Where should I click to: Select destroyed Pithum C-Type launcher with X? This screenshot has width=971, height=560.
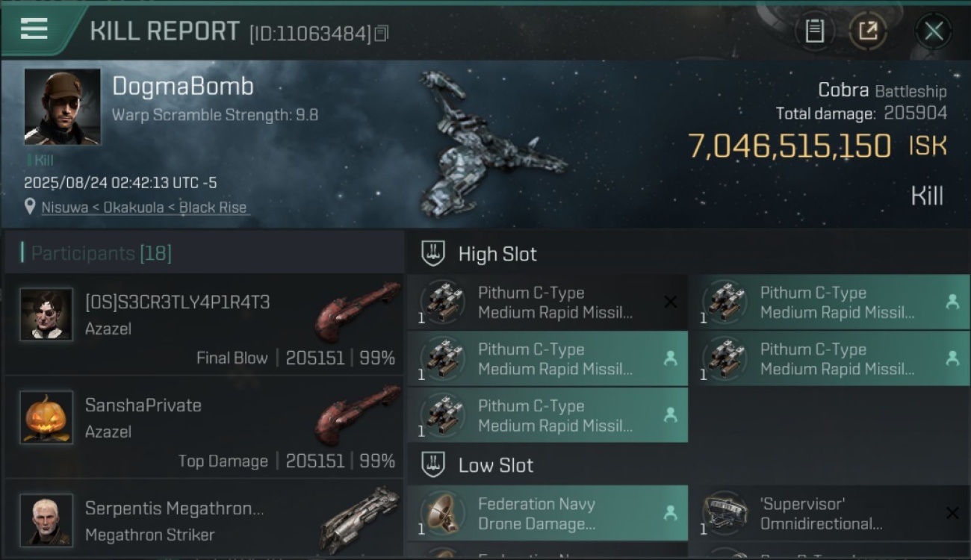coord(547,302)
